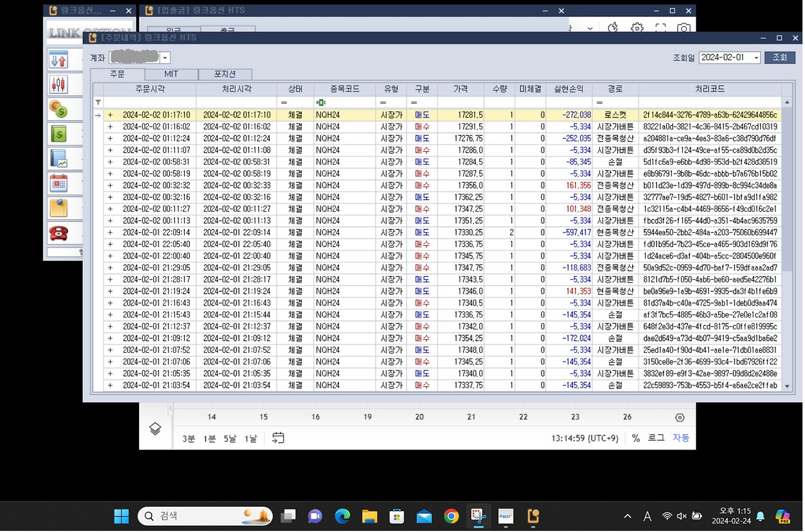Click the chart time 13:14:59 (UTC+9)
The image size is (805, 532).
click(585, 438)
